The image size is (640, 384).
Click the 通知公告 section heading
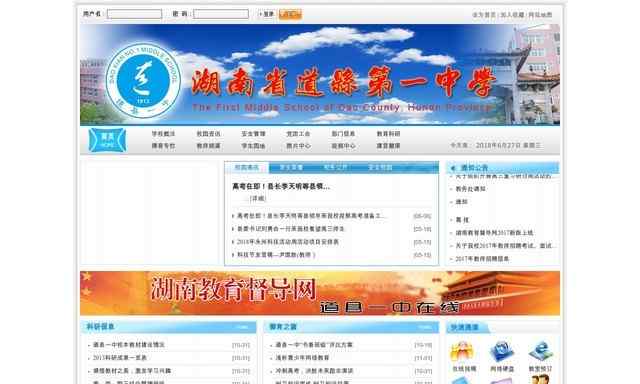coord(474,168)
